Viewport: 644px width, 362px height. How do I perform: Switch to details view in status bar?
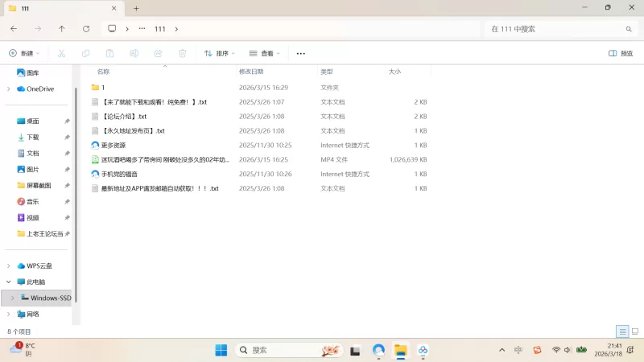point(622,331)
